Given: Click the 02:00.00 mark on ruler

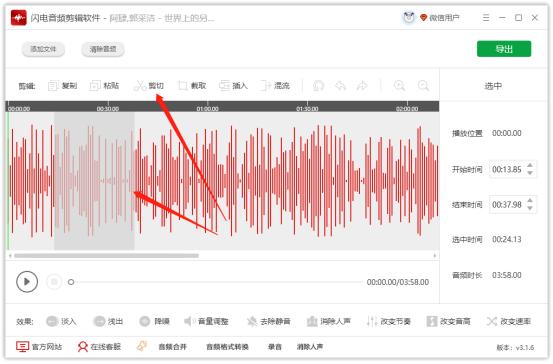Looking at the screenshot, I should [407, 109].
